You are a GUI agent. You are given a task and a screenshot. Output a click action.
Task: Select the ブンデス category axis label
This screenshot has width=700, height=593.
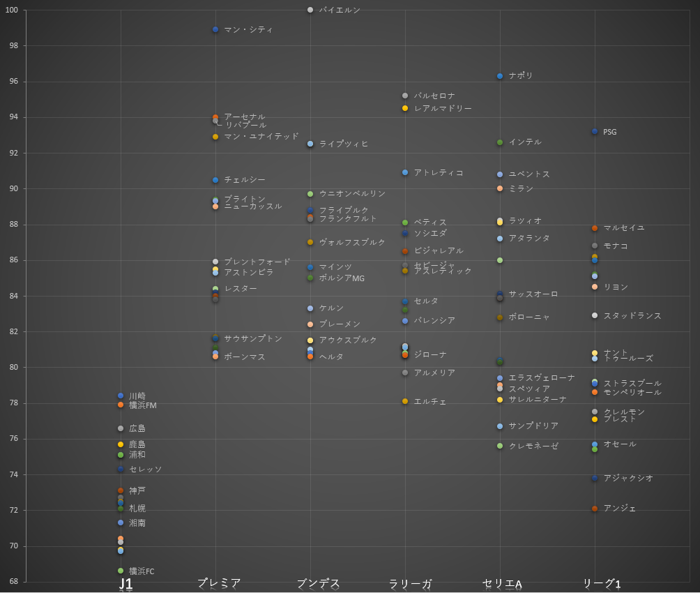click(319, 583)
